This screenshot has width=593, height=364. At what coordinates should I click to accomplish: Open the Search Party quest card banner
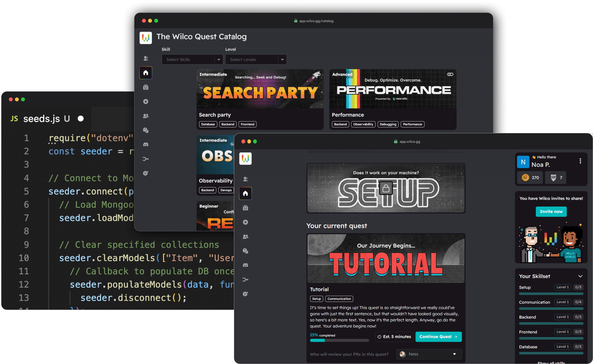260,89
